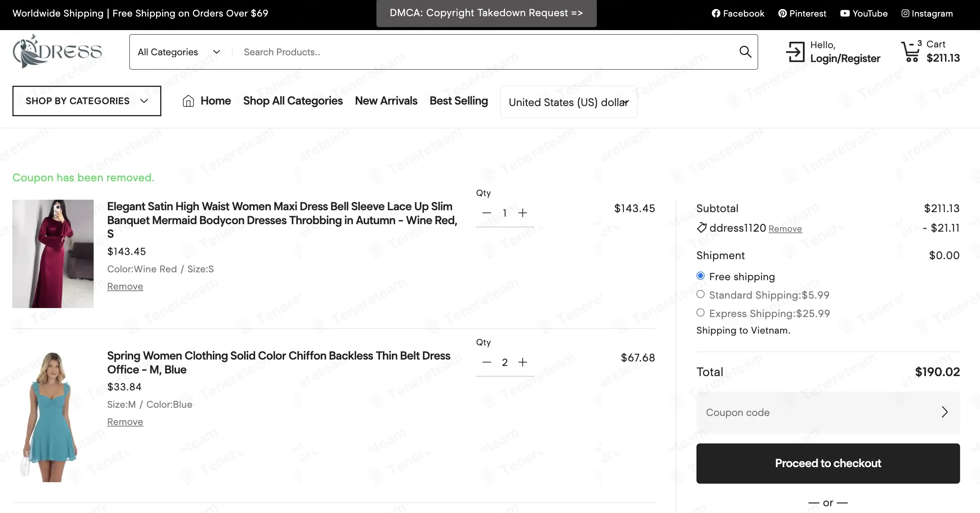
Task: Select Free shipping option
Action: (700, 276)
